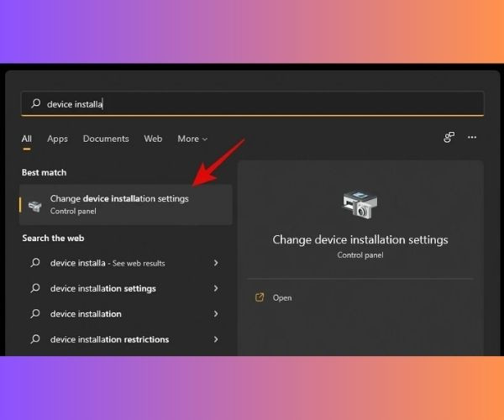Expand arrow for 'device installation settings'

tap(216, 288)
